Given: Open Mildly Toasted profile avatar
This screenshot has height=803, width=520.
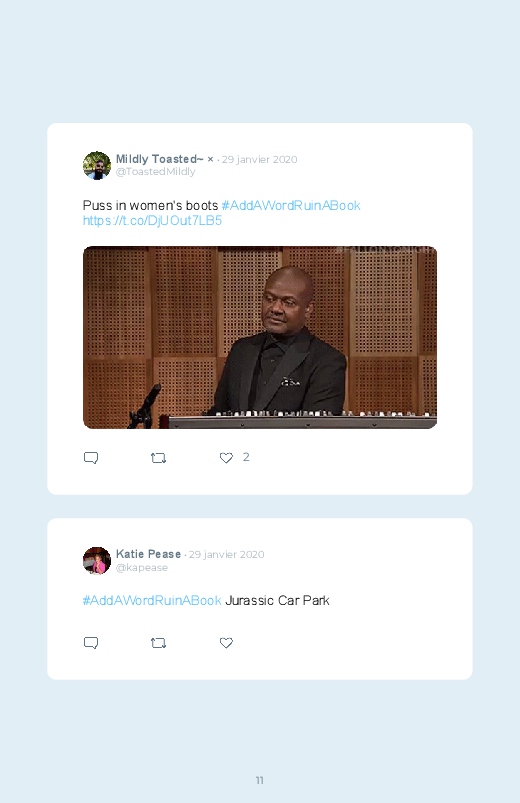Looking at the screenshot, I should [97, 165].
